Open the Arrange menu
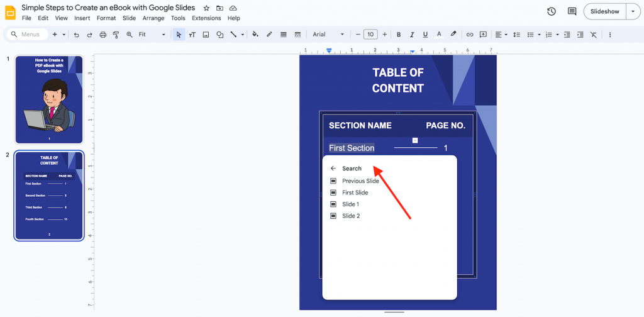The width and height of the screenshot is (644, 317). coord(153,18)
